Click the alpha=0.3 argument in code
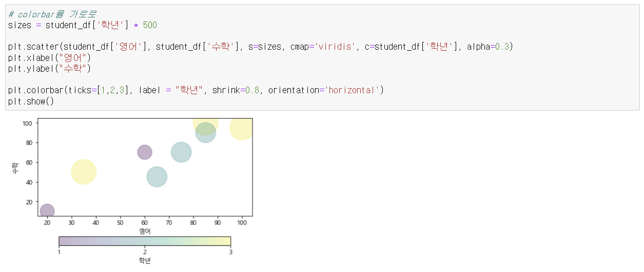644x272 pixels. [x=487, y=47]
